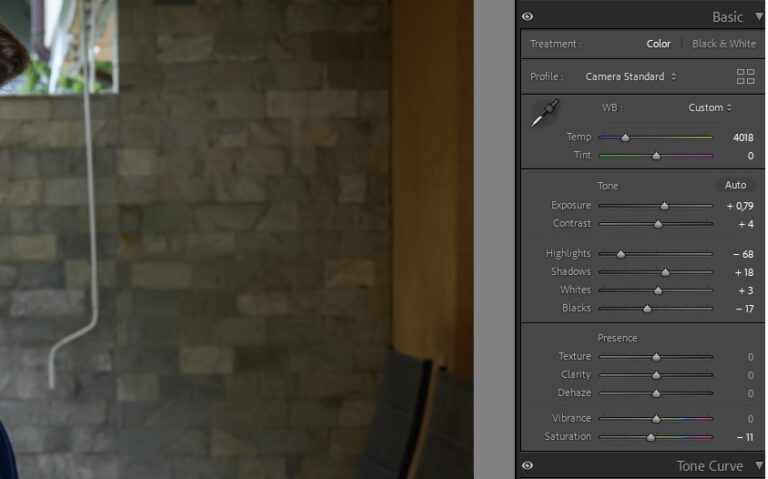
Task: Click the Vibrance slider handle
Action: (656, 419)
